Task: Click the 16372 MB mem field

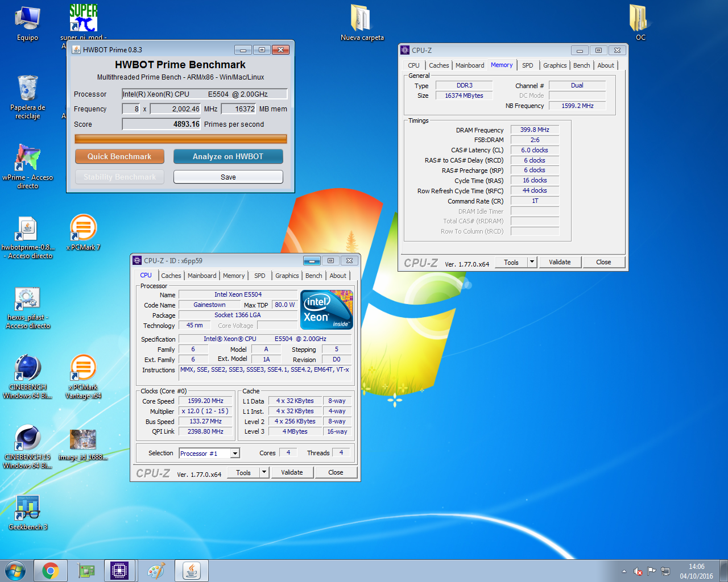Action: [x=238, y=109]
